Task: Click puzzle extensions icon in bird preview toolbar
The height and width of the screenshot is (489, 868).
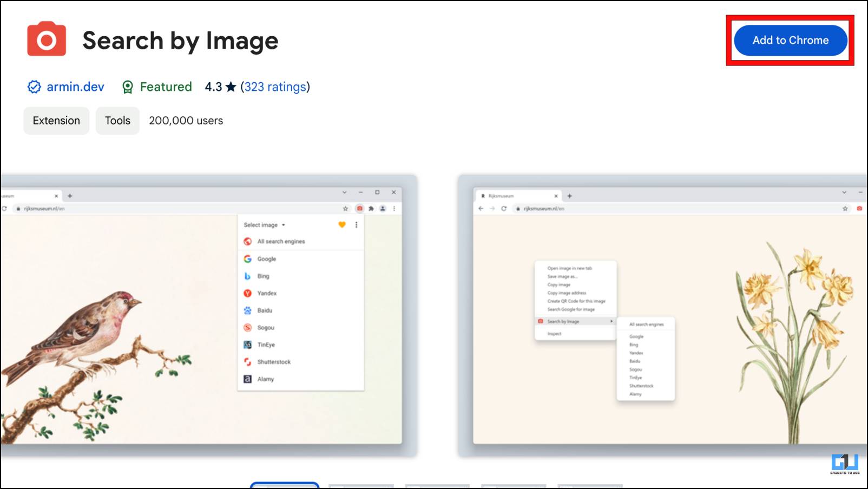Action: point(371,208)
